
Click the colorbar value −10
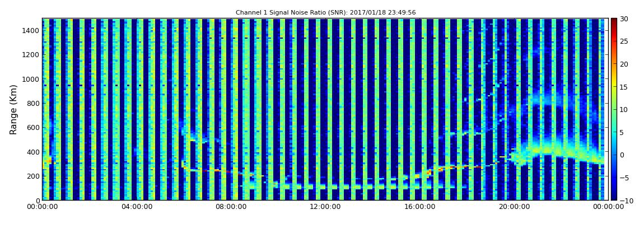(x=625, y=201)
